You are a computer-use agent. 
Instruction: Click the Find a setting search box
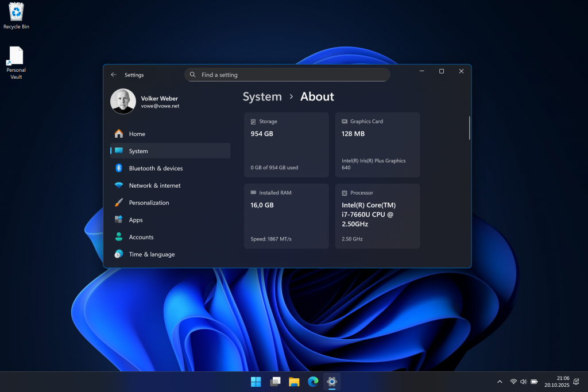coord(287,75)
